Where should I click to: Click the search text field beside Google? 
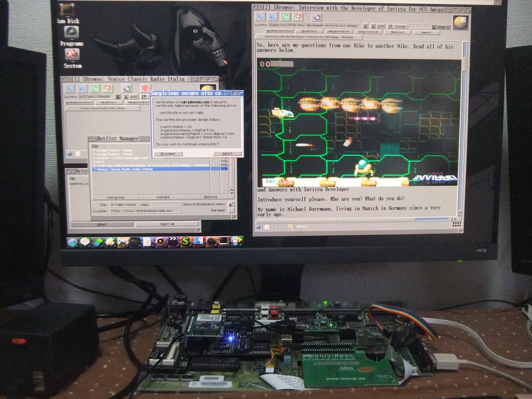pyautogui.click(x=420, y=27)
